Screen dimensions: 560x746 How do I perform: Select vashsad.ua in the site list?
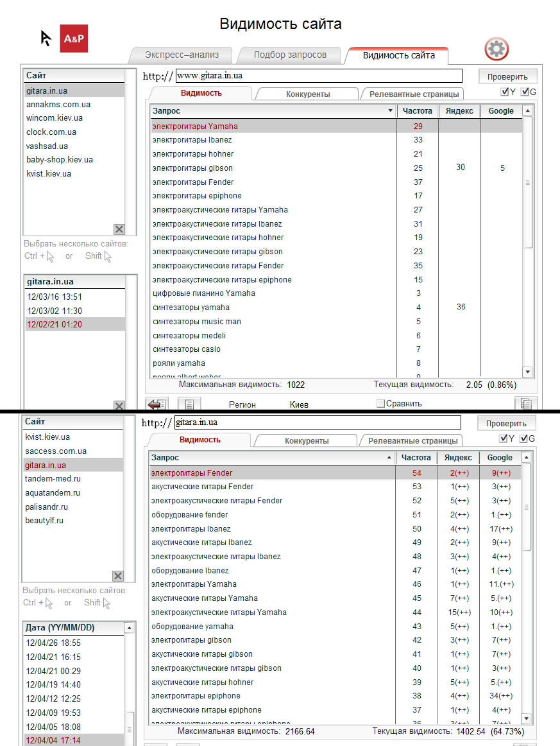coord(74,146)
